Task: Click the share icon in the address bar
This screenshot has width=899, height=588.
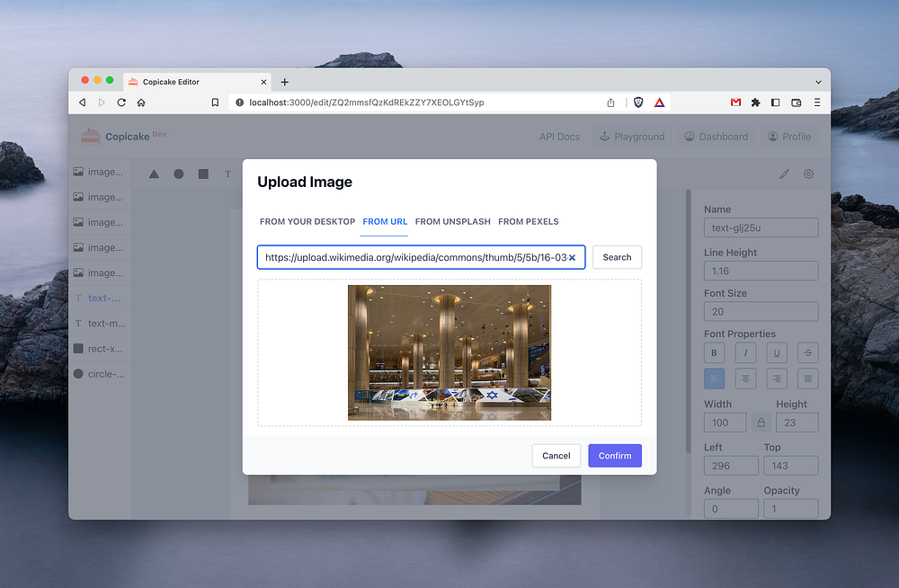Action: pyautogui.click(x=610, y=102)
